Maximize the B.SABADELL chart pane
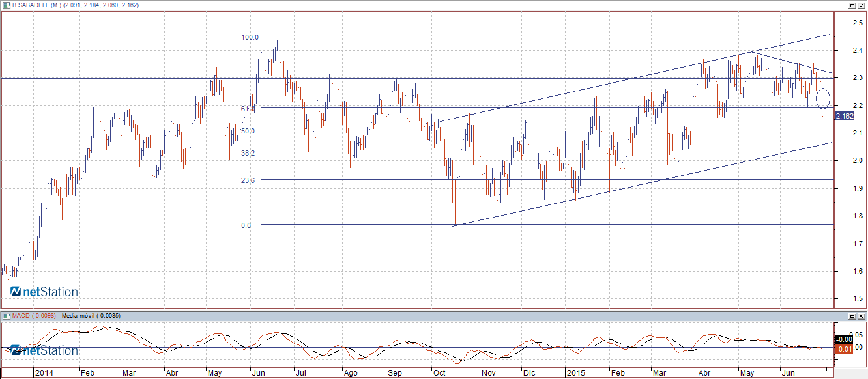 click(x=852, y=5)
